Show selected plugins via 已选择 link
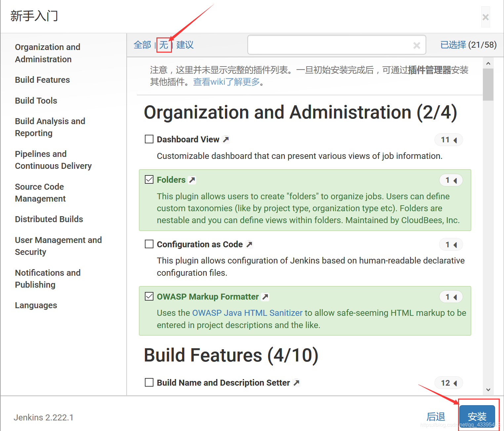This screenshot has height=431, width=504. (x=453, y=45)
